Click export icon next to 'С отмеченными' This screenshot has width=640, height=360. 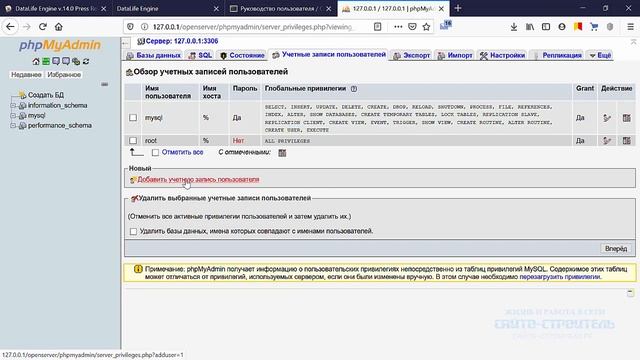pos(282,153)
